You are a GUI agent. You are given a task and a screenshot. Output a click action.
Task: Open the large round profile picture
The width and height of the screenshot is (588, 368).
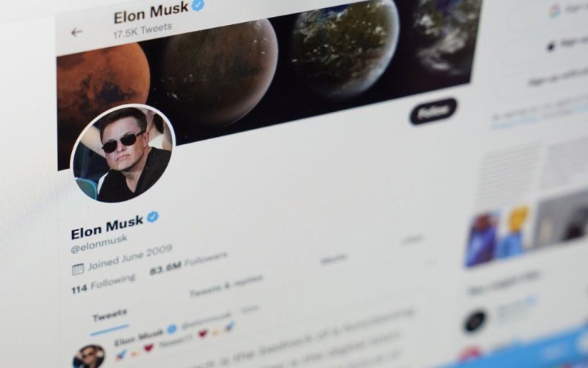[x=123, y=154]
